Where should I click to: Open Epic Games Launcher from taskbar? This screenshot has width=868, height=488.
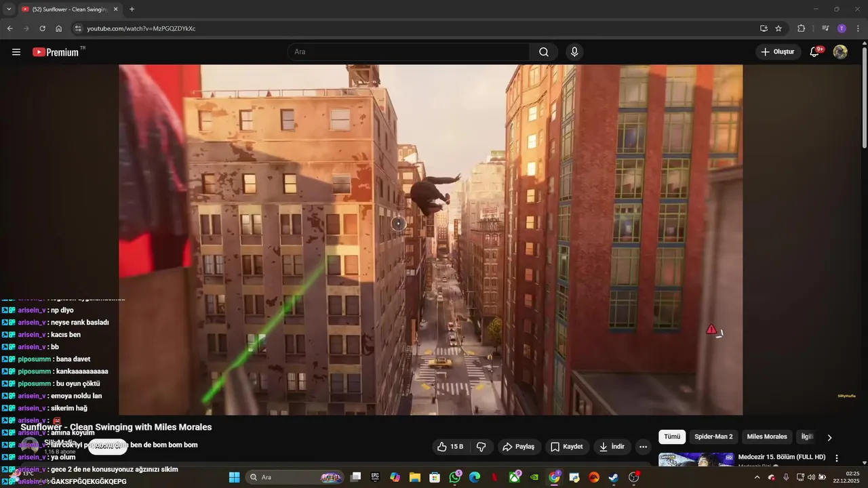click(375, 477)
